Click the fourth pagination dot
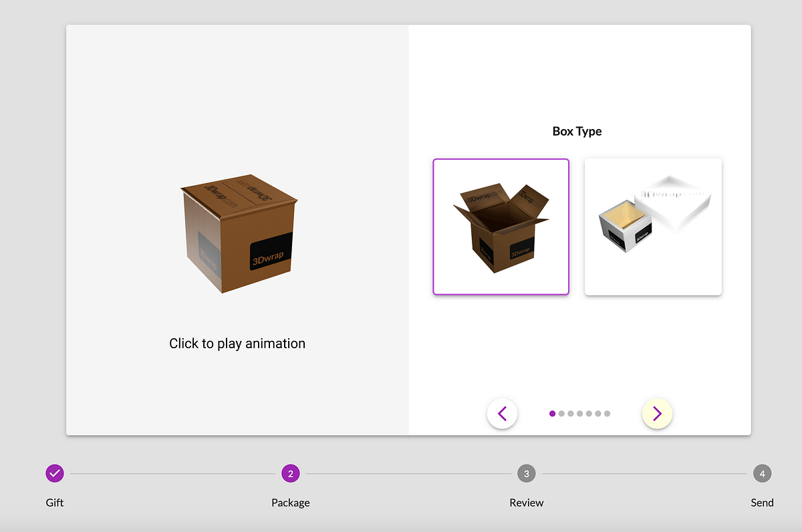 579,414
